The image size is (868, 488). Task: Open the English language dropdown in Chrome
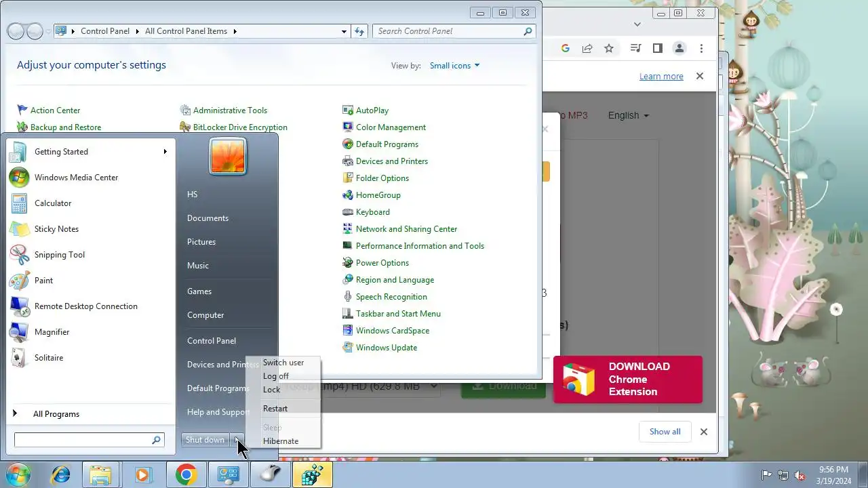pyautogui.click(x=628, y=115)
